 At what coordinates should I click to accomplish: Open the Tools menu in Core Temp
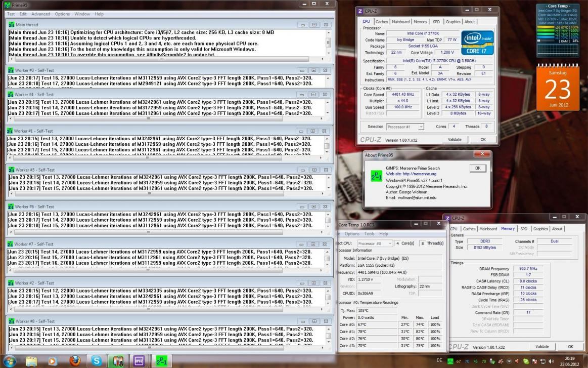pos(370,233)
